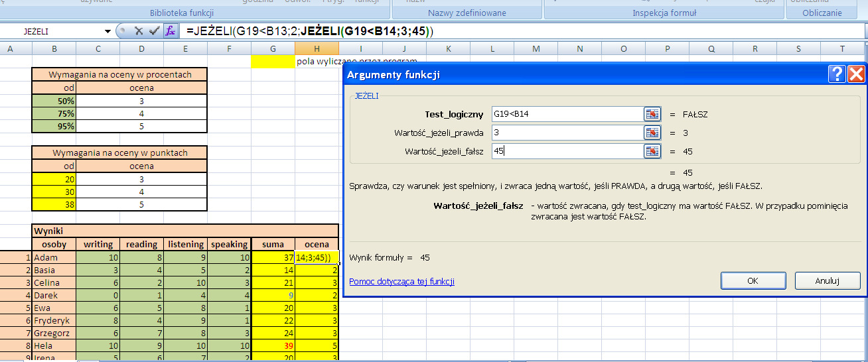Image resolution: width=868 pixels, height=362 pixels.
Task: Select column E header
Action: [x=185, y=48]
